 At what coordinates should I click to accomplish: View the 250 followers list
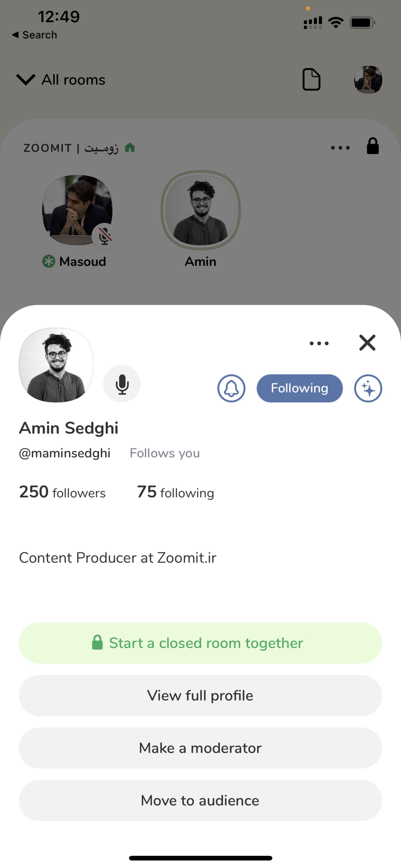click(62, 492)
